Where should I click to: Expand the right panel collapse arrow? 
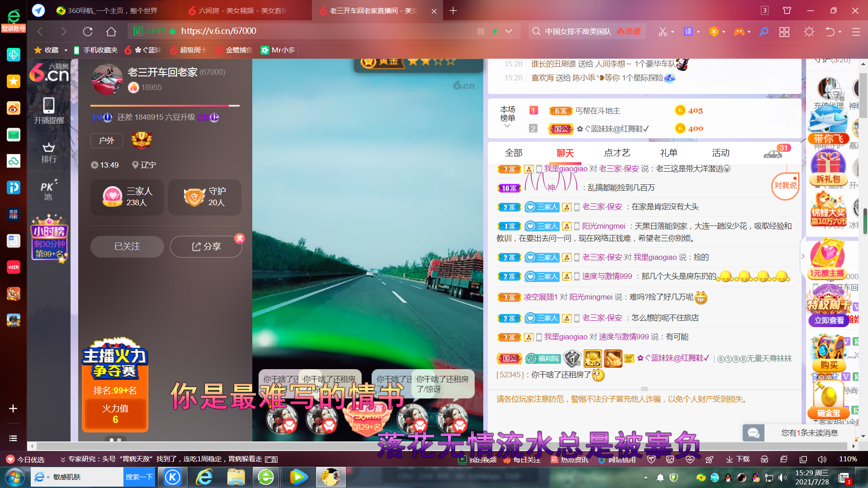[803, 256]
